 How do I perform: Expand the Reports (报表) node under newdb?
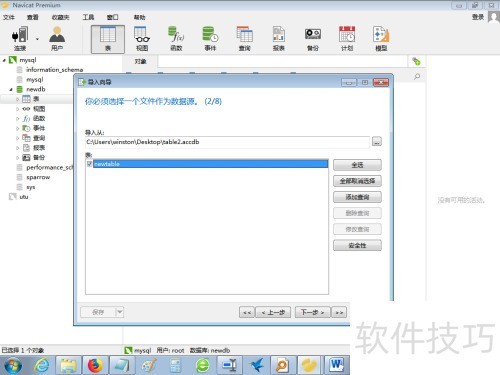17,148
